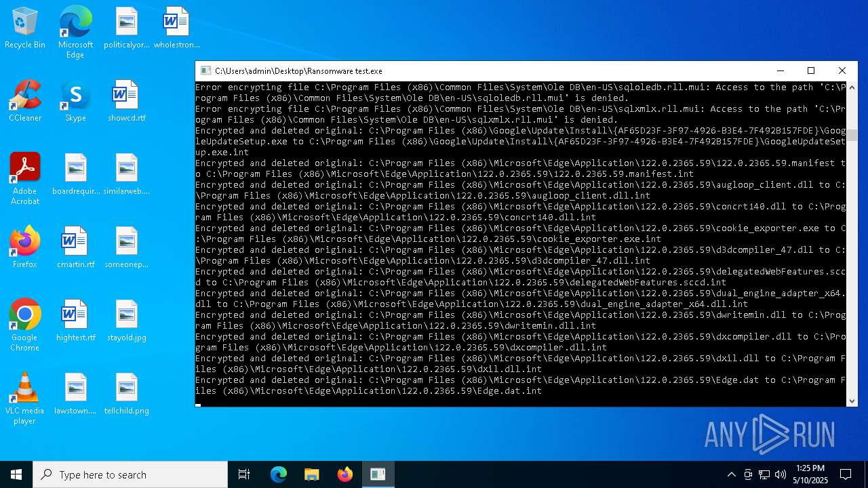Select hightest.rtf file icon
The image size is (868, 488).
[x=75, y=321]
